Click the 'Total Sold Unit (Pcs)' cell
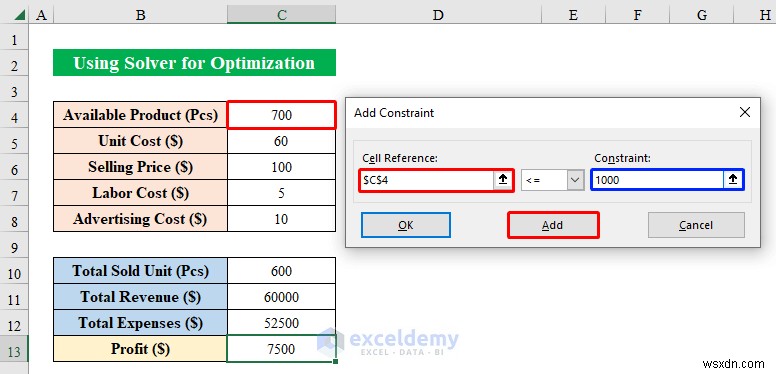776x374 pixels. tap(141, 271)
